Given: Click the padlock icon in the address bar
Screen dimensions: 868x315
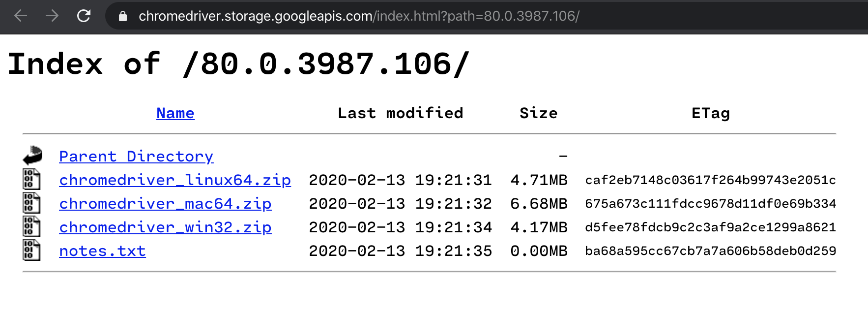Looking at the screenshot, I should (x=123, y=16).
